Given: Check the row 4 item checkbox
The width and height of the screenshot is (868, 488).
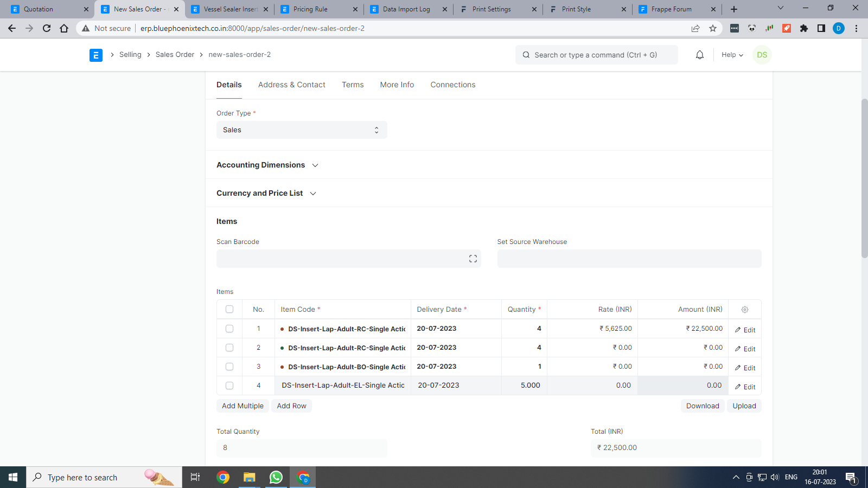Looking at the screenshot, I should [x=229, y=386].
